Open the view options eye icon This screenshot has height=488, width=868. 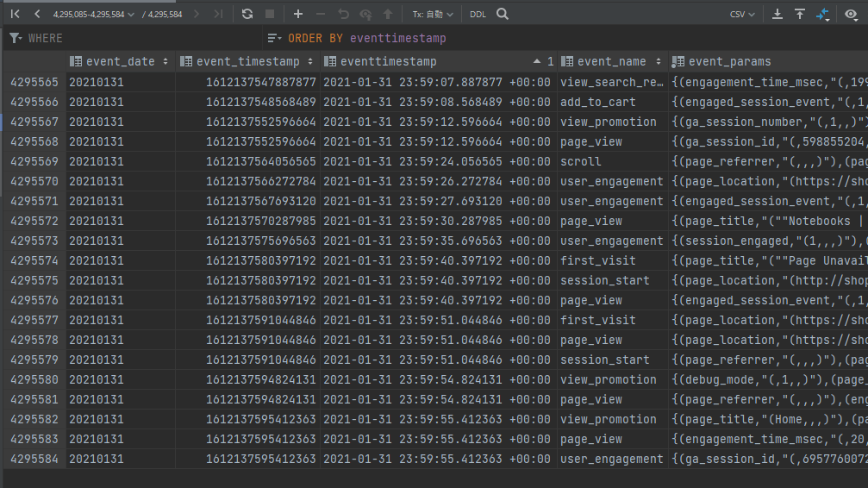coord(852,14)
